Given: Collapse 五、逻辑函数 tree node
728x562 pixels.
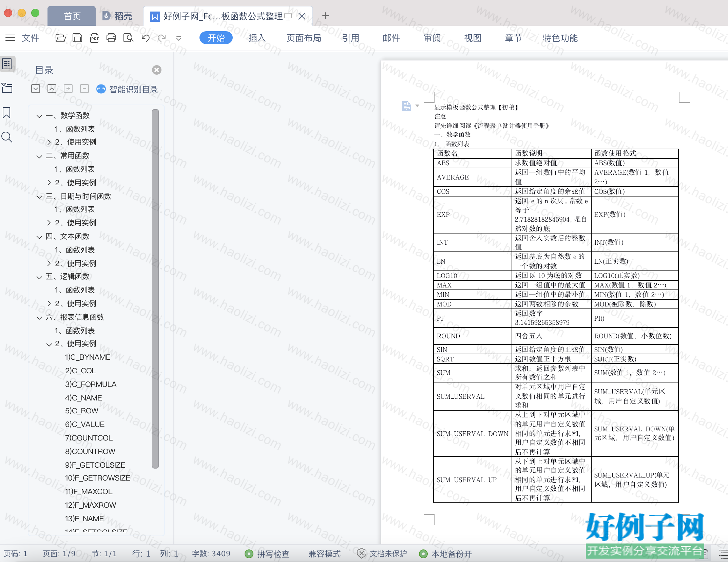Looking at the screenshot, I should pyautogui.click(x=39, y=277).
